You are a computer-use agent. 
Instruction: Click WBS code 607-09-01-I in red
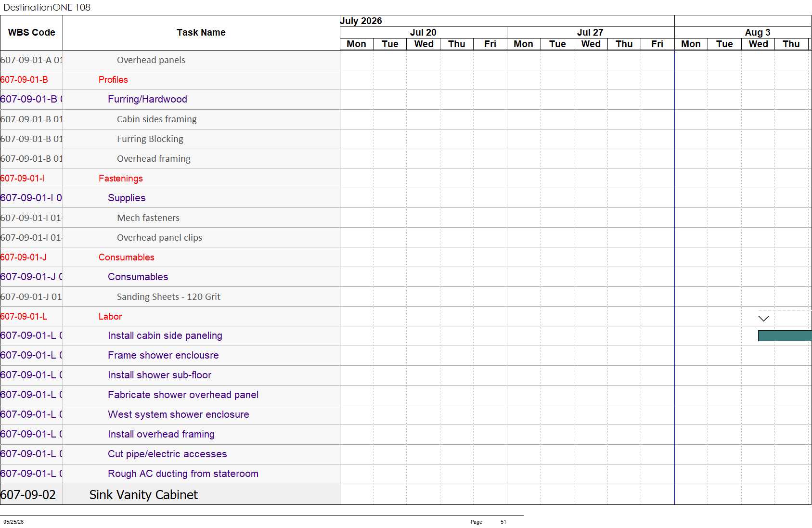[22, 179]
